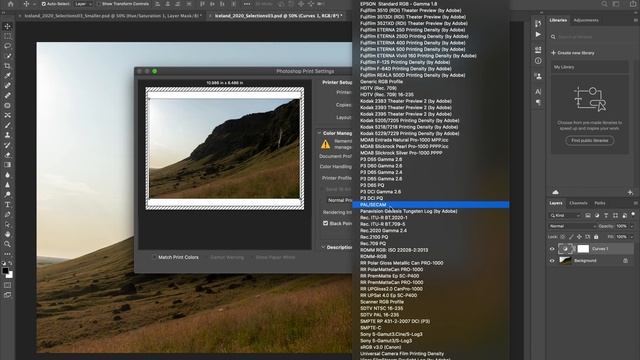
Task: Click Create new library
Action: 573,53
